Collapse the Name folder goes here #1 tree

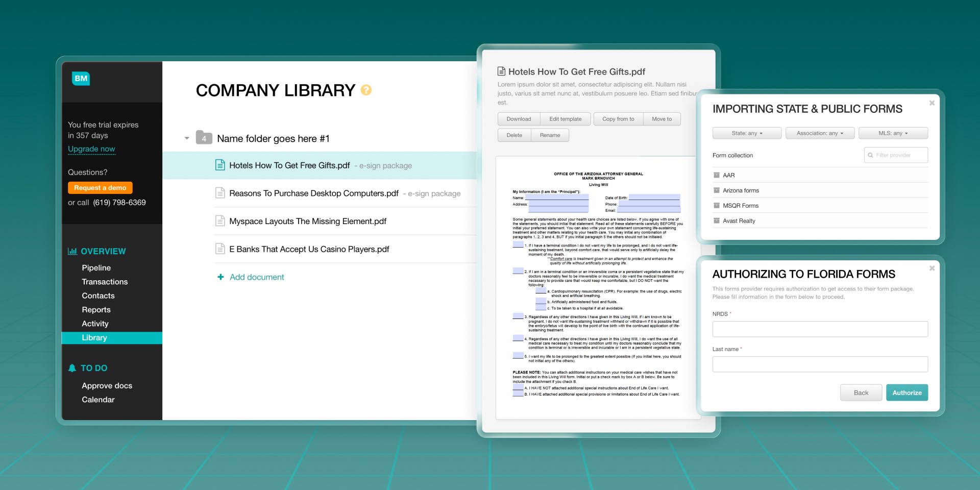(x=187, y=138)
